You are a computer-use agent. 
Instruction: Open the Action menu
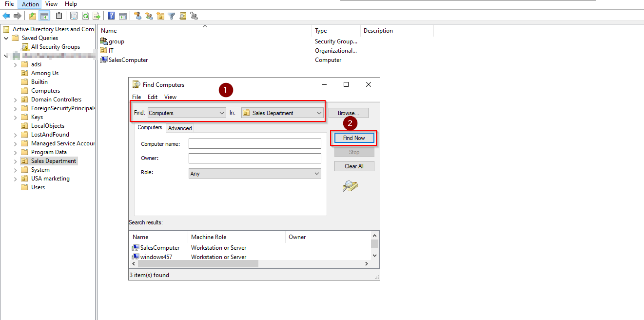coord(29,4)
